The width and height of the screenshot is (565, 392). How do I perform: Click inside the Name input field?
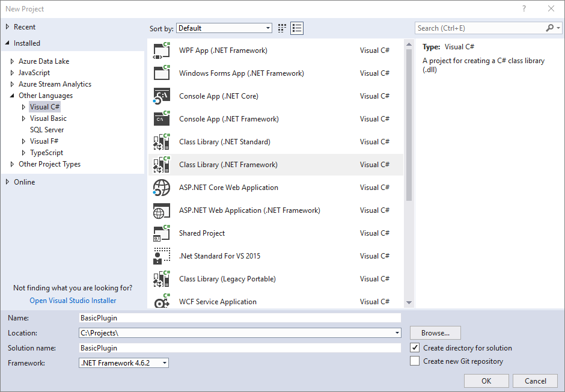[x=240, y=317]
